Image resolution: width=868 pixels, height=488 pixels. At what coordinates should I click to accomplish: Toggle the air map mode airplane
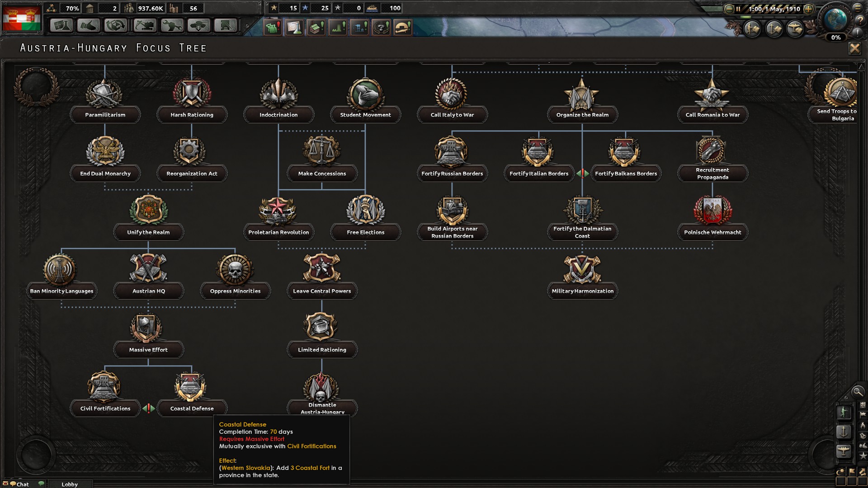[x=844, y=450]
